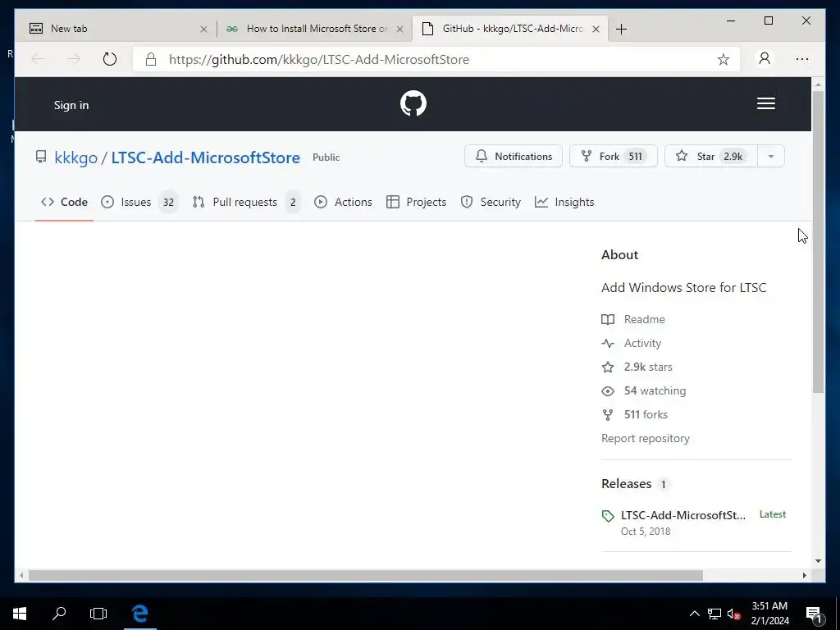Click the tag icon next to latest release
This screenshot has width=840, height=630.
click(x=608, y=516)
